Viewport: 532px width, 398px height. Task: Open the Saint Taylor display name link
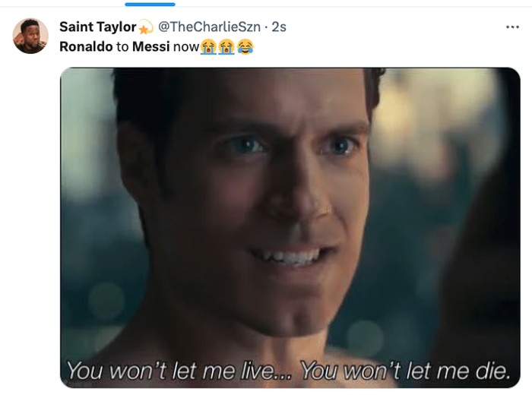pos(98,27)
